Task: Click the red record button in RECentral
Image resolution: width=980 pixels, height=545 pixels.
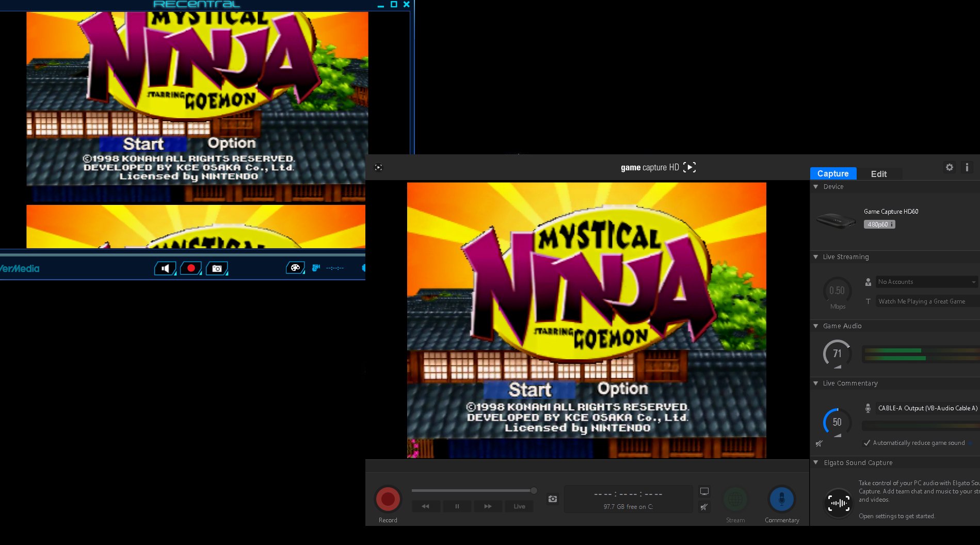Action: [191, 268]
